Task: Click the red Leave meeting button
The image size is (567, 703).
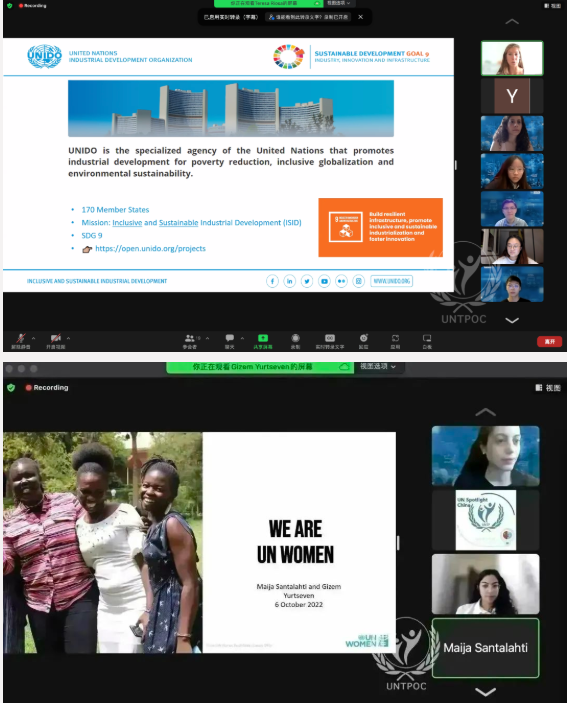Action: click(550, 342)
